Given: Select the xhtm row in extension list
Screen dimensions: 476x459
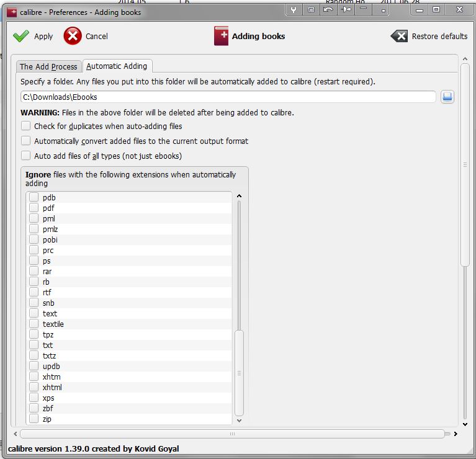Looking at the screenshot, I should coord(129,377).
